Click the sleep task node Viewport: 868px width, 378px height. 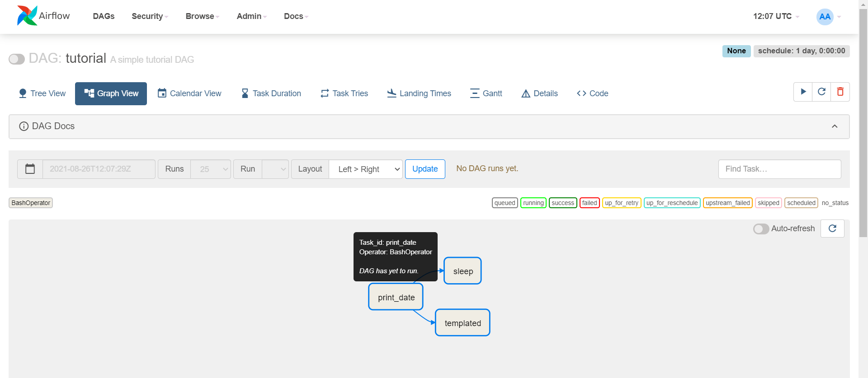pyautogui.click(x=462, y=271)
